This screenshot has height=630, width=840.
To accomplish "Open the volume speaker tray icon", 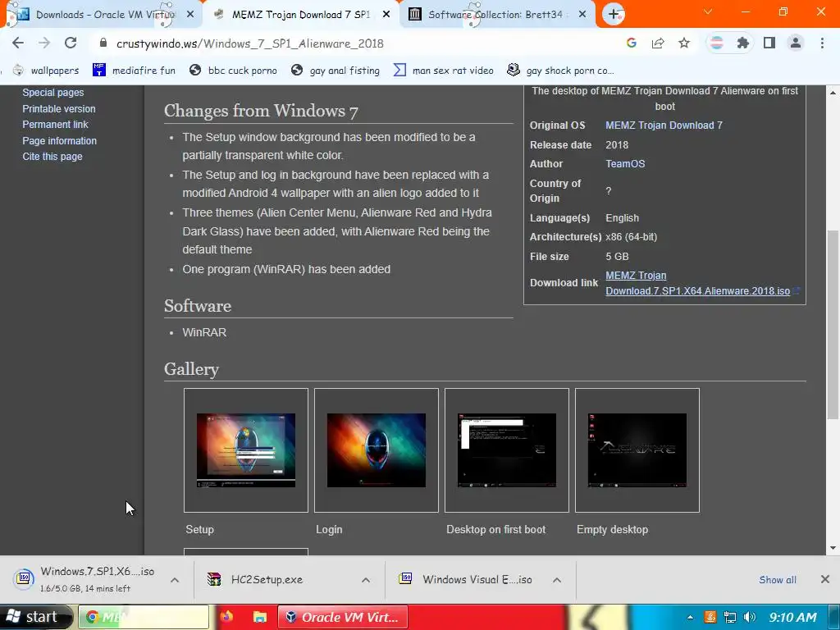I will pyautogui.click(x=750, y=617).
